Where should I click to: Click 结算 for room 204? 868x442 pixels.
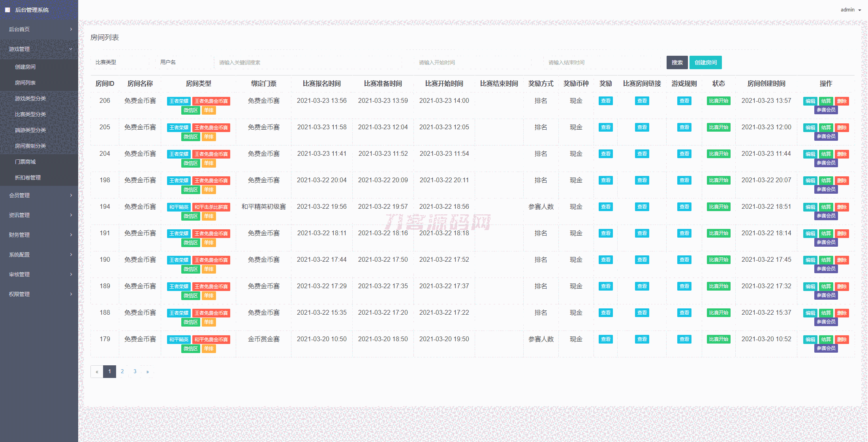[826, 154]
